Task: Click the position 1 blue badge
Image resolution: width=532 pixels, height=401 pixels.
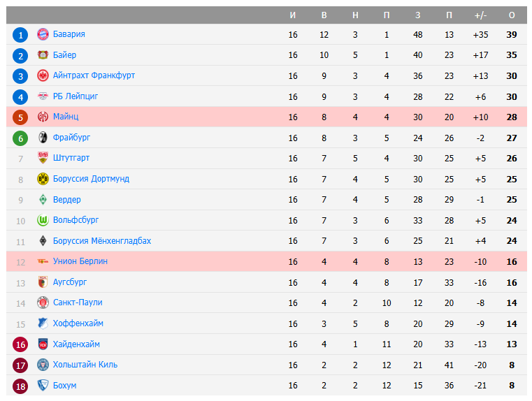Action: click(x=21, y=34)
